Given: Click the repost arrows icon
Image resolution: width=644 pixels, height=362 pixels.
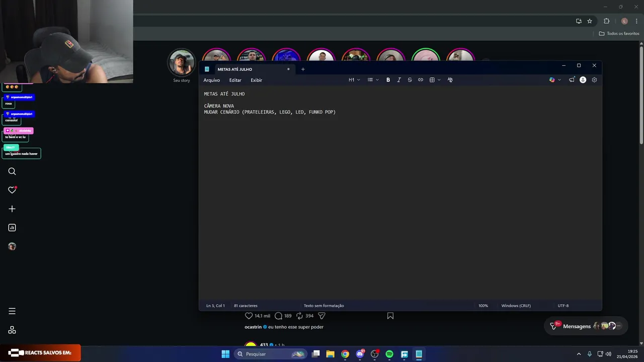Looking at the screenshot, I should (299, 316).
